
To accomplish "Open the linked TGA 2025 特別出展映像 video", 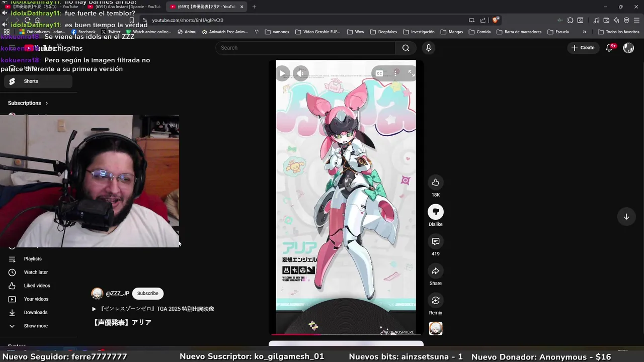I will [153, 309].
